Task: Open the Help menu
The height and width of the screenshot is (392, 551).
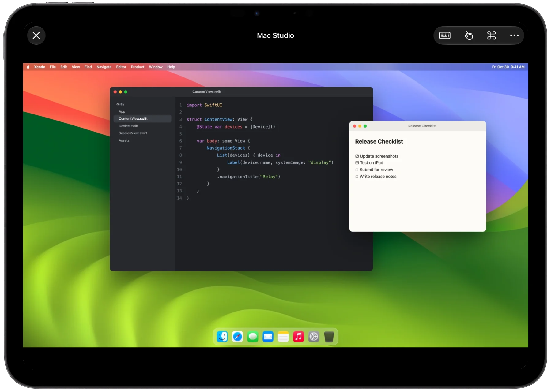Action: pos(171,67)
